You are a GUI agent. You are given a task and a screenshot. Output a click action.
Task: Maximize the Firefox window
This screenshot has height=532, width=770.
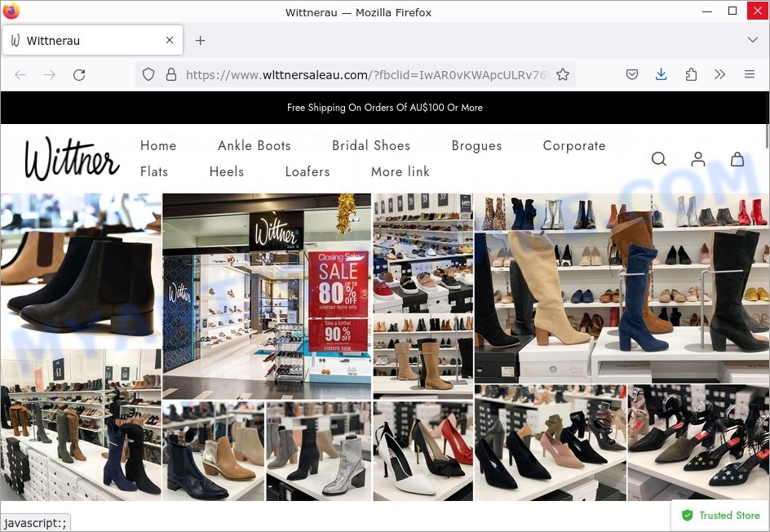pyautogui.click(x=732, y=11)
